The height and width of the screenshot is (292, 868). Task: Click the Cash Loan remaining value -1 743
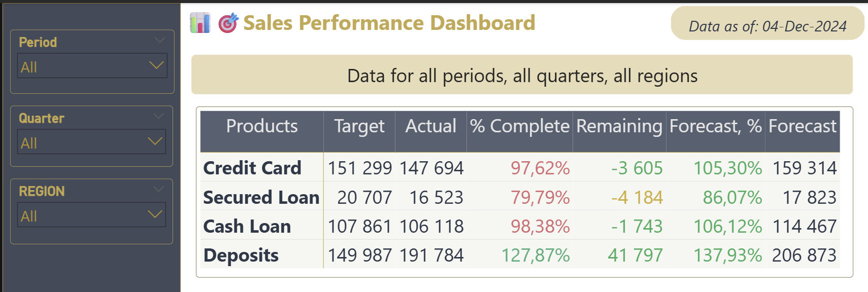637,226
